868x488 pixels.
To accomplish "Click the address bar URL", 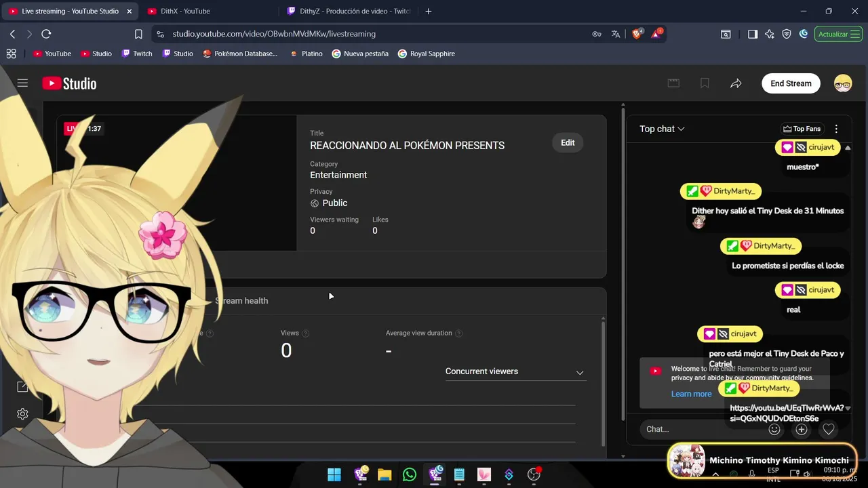I will pyautogui.click(x=274, y=34).
